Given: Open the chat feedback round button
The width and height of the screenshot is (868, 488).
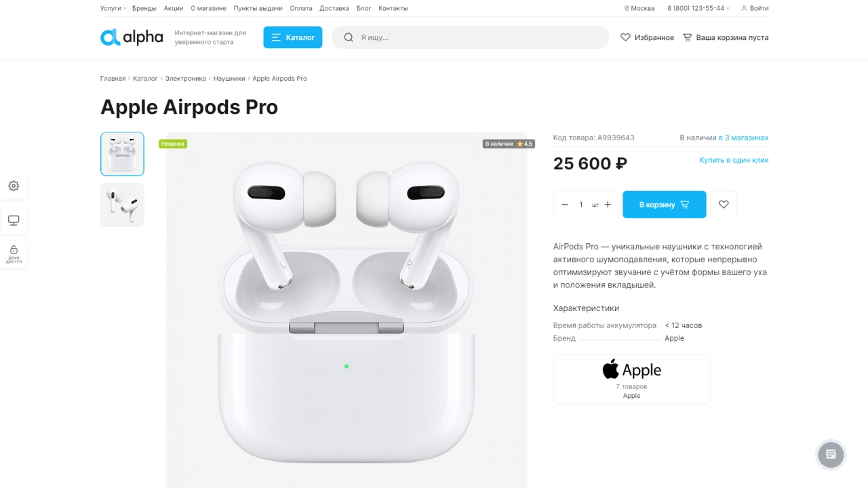Looking at the screenshot, I should click(831, 454).
